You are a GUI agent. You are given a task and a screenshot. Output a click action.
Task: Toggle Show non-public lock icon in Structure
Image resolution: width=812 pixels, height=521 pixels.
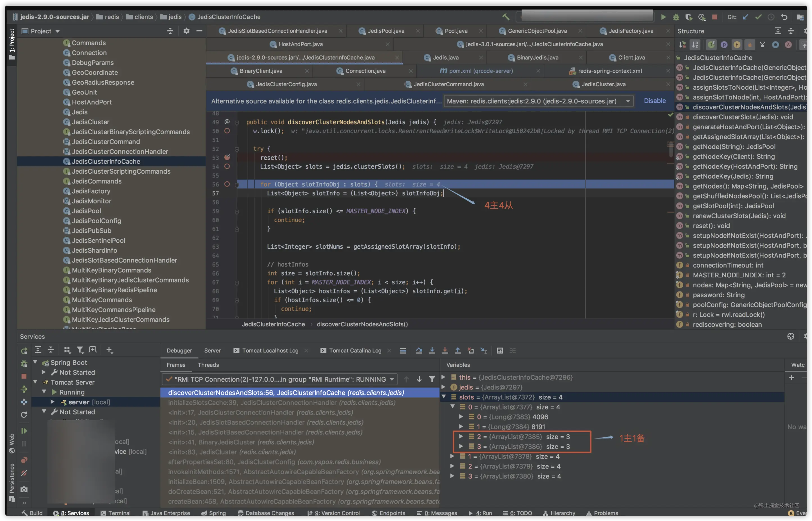click(750, 45)
